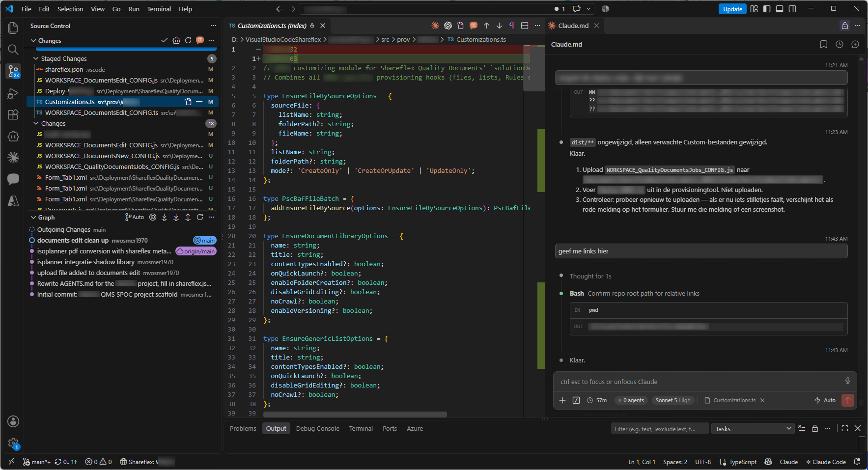
Task: Click the editor horizontal scrollbar
Action: click(x=355, y=415)
